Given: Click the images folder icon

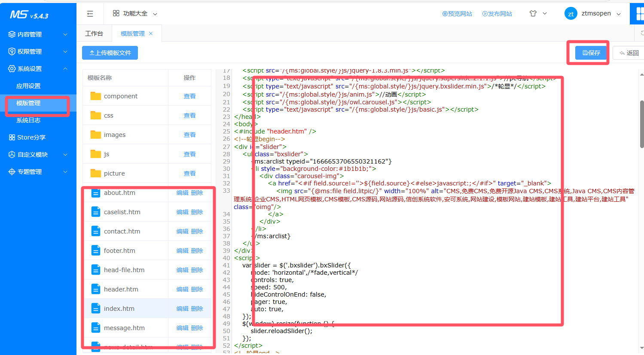Looking at the screenshot, I should click(x=96, y=135).
